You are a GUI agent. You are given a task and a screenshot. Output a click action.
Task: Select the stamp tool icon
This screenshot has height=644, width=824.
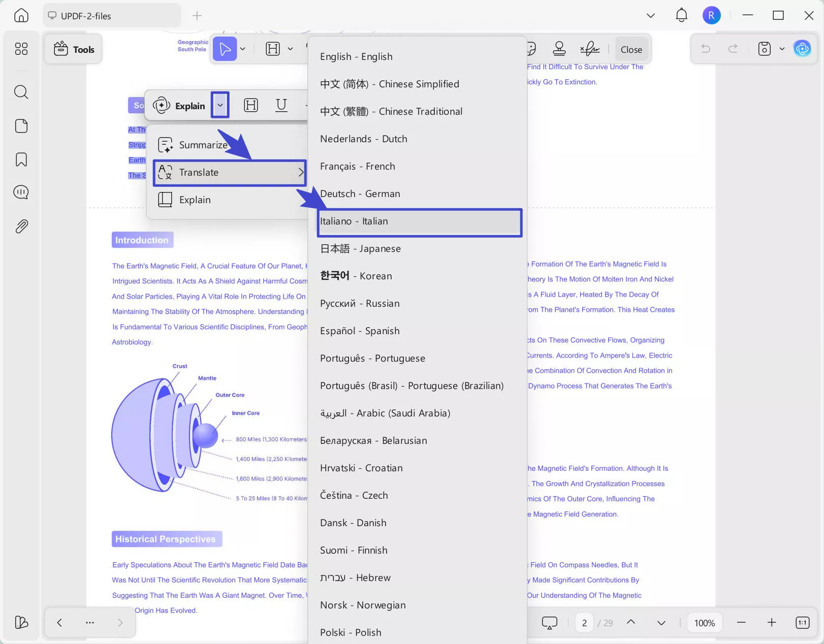pos(559,49)
